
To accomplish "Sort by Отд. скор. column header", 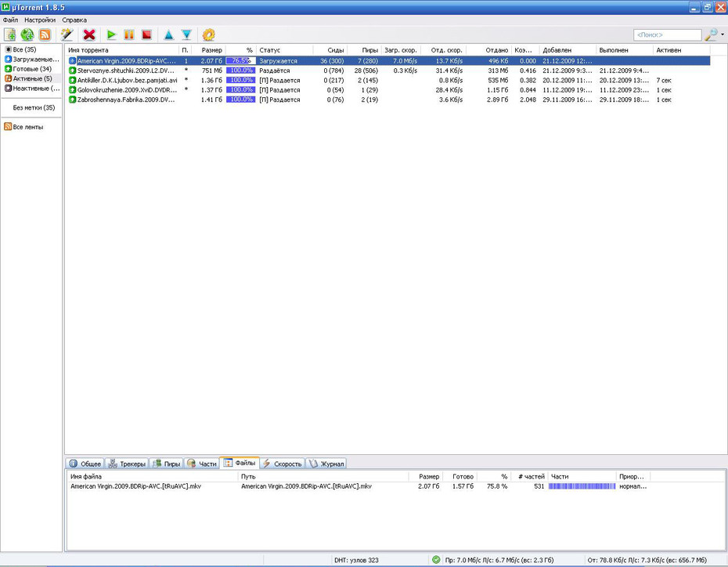I will click(443, 50).
